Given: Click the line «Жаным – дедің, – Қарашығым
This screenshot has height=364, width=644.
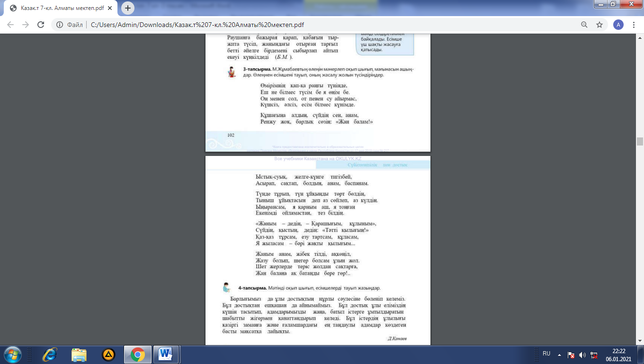Looking at the screenshot, I should pos(316,224).
